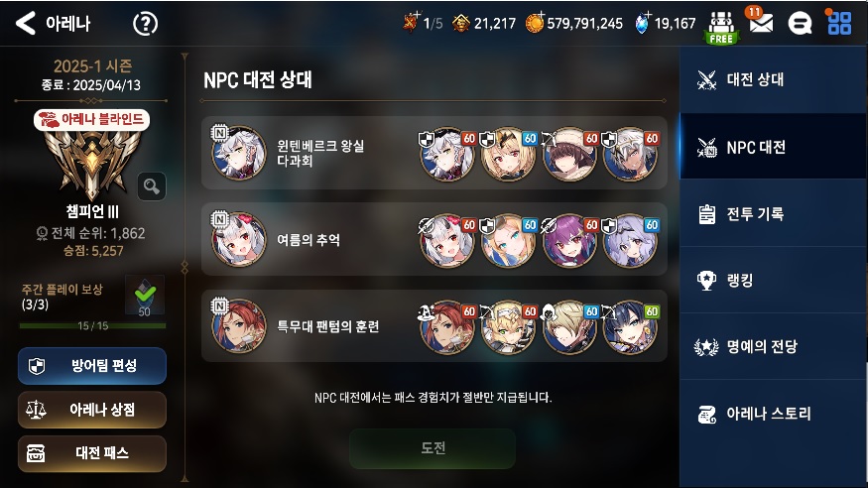Click the 방어팀 편성 button
This screenshot has width=868, height=488.
coord(92,366)
